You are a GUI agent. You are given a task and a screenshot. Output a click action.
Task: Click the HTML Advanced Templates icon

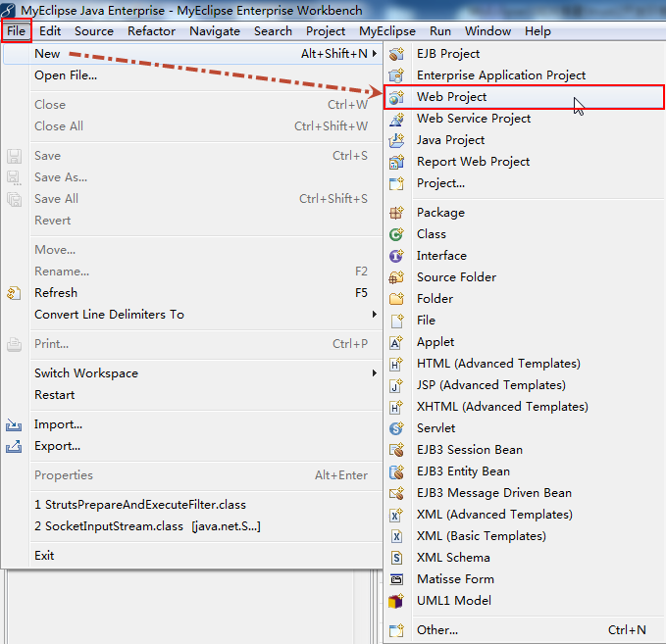pos(396,364)
